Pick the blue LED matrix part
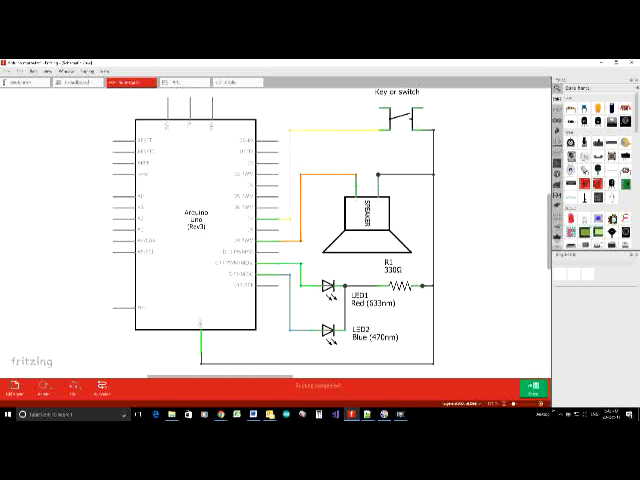 coord(598,219)
